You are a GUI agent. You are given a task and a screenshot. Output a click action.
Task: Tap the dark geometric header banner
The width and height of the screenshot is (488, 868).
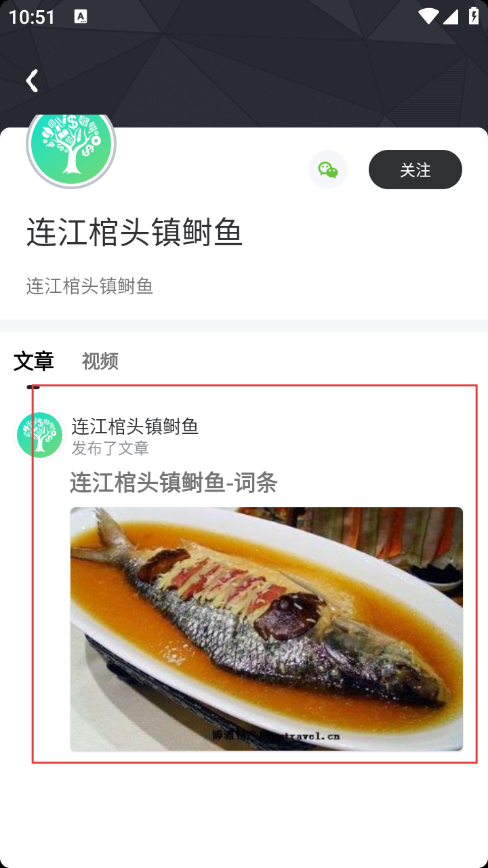244,64
